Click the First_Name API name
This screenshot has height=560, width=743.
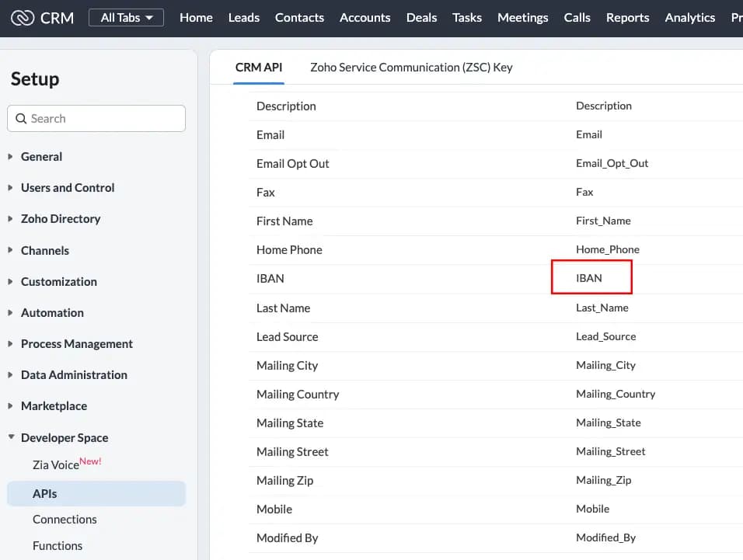[x=603, y=221]
